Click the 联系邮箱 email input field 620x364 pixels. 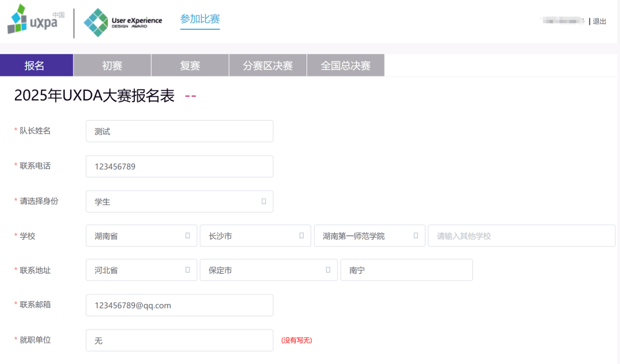[179, 305]
